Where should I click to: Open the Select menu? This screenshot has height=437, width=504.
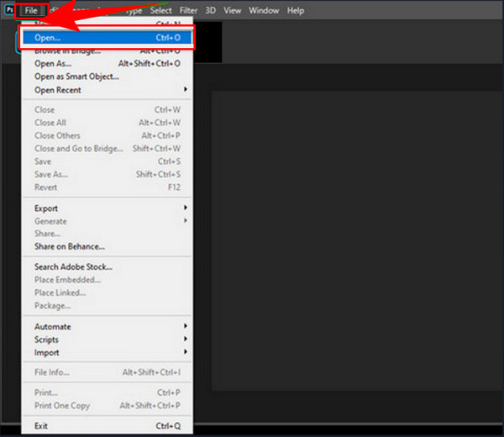(x=160, y=11)
